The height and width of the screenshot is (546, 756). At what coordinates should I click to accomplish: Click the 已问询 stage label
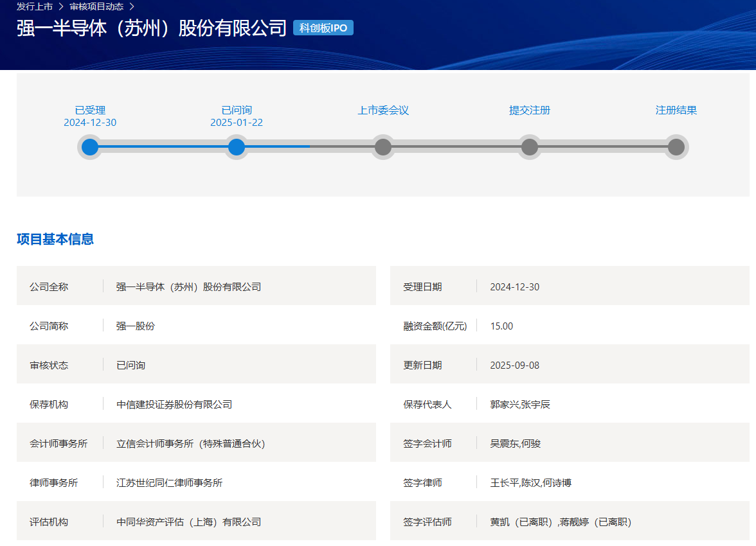point(237,110)
